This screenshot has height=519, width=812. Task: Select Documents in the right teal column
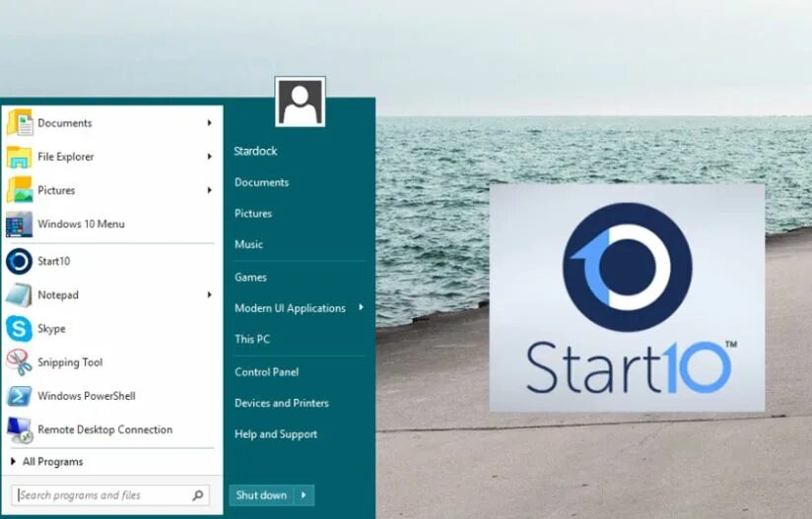(x=261, y=182)
